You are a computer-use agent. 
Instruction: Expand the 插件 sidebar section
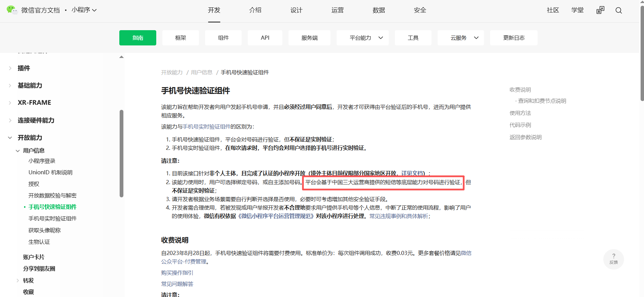[10, 68]
